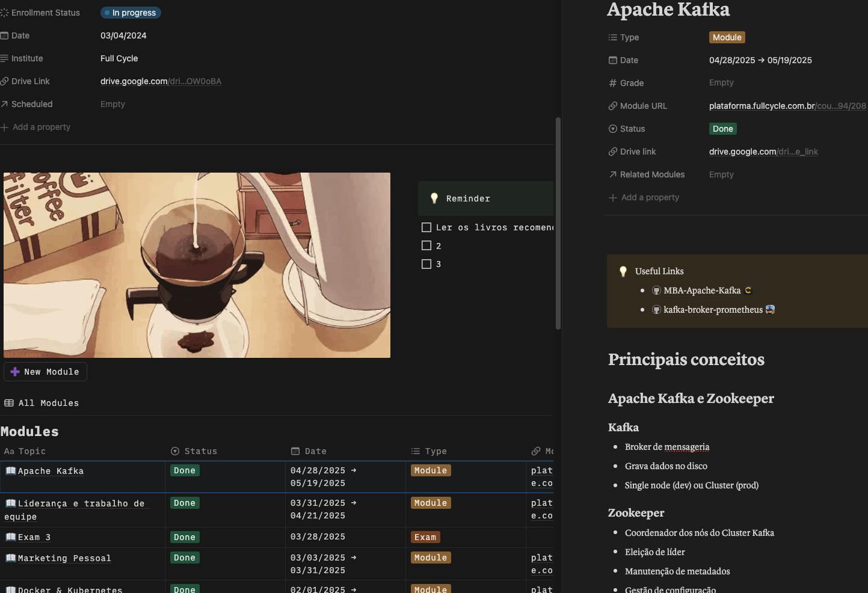Click the New Module button
The height and width of the screenshot is (593, 868).
point(45,372)
